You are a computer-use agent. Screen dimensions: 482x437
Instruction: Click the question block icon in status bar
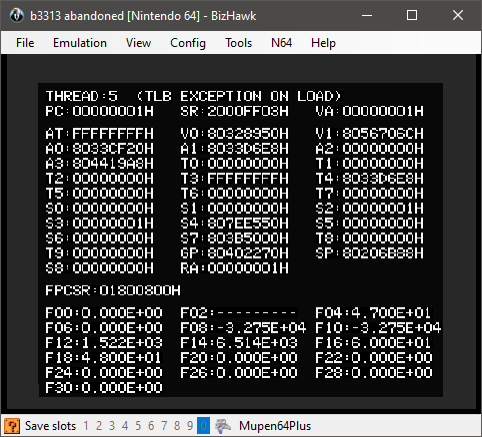(12, 426)
